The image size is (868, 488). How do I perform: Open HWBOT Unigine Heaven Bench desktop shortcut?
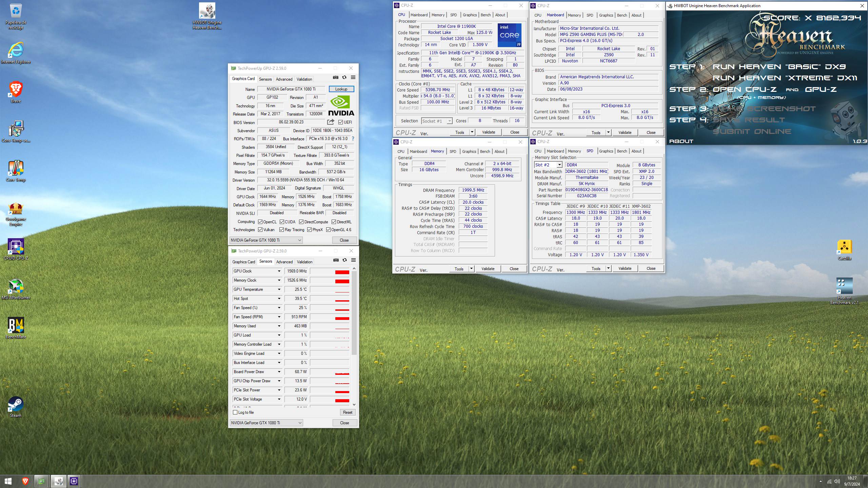point(207,16)
